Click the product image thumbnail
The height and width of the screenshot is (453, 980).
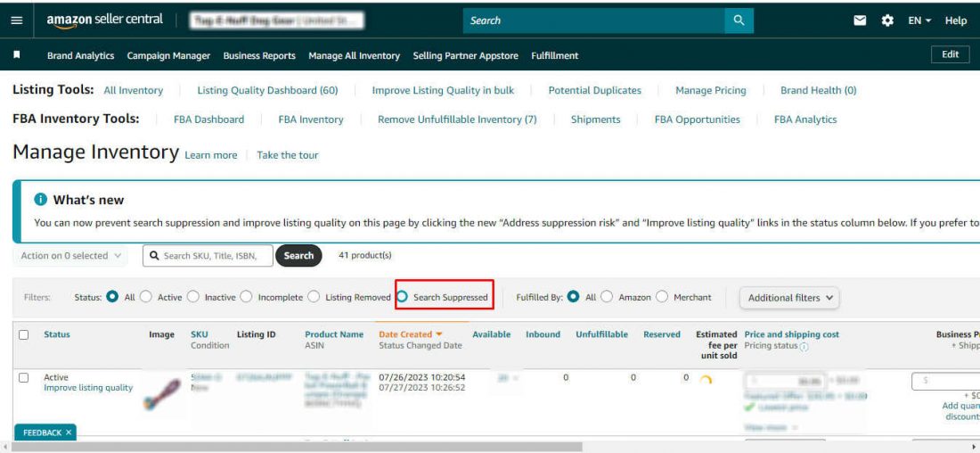[165, 393]
